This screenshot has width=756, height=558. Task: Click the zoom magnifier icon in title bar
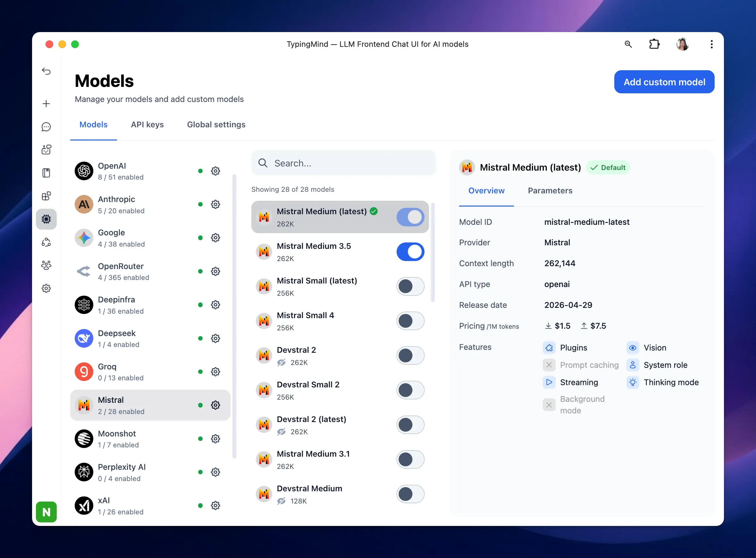(x=628, y=44)
